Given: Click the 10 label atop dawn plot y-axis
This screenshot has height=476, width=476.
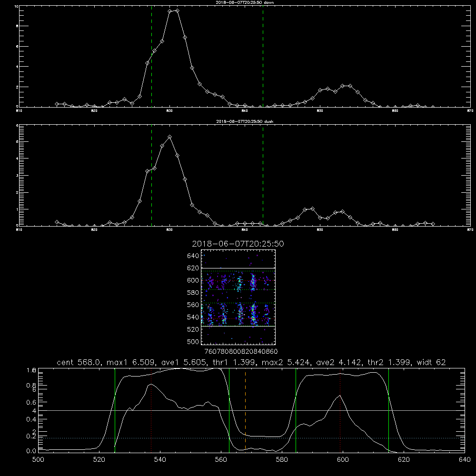Looking at the screenshot, I should pyautogui.click(x=16, y=6).
